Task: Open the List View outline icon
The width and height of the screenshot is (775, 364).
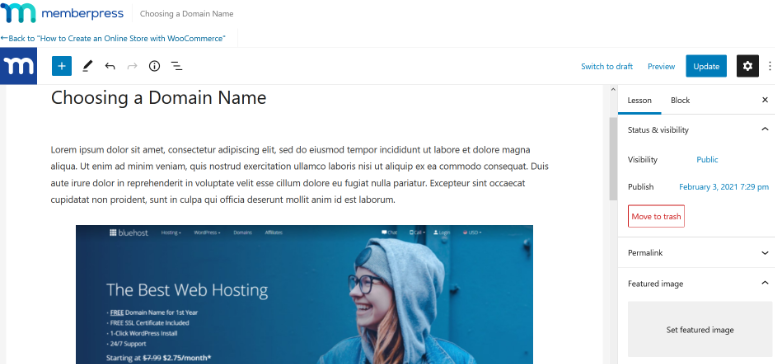Action: point(176,66)
